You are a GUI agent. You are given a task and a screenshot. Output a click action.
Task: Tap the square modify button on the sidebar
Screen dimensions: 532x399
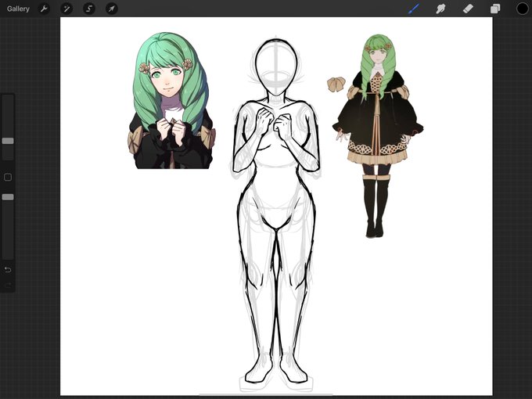coord(8,177)
